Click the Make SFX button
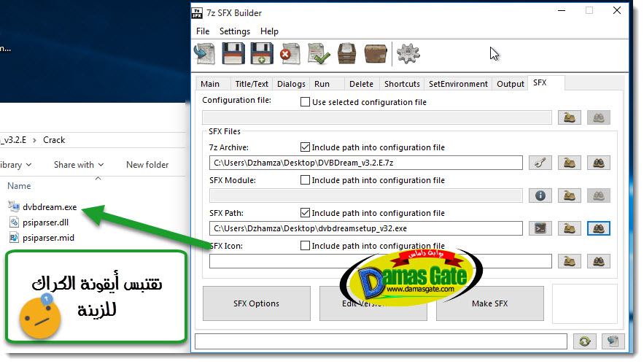Screen dimensions: 644x364 489,303
